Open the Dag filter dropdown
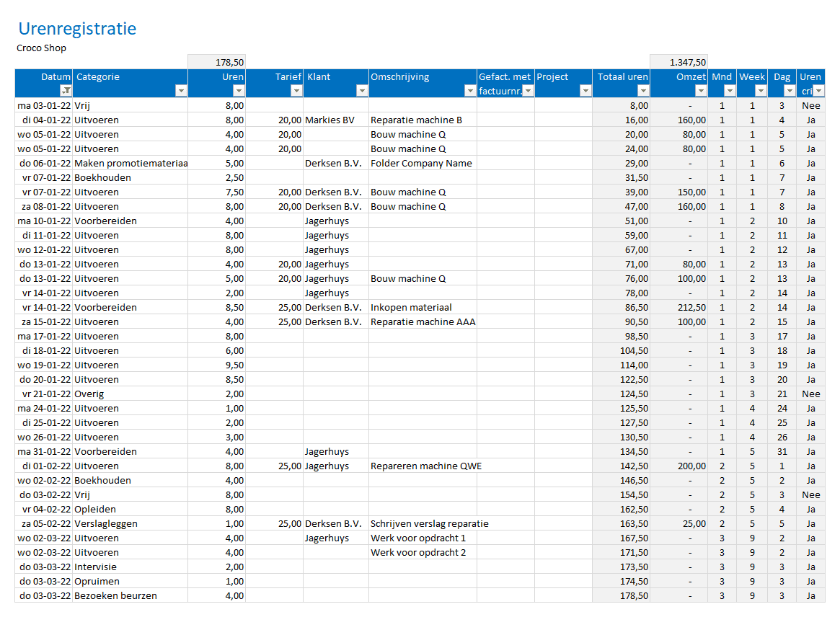The image size is (840, 617). coord(790,91)
